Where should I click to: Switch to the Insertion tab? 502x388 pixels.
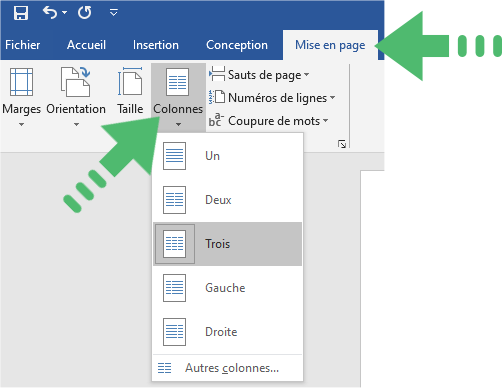(x=156, y=45)
